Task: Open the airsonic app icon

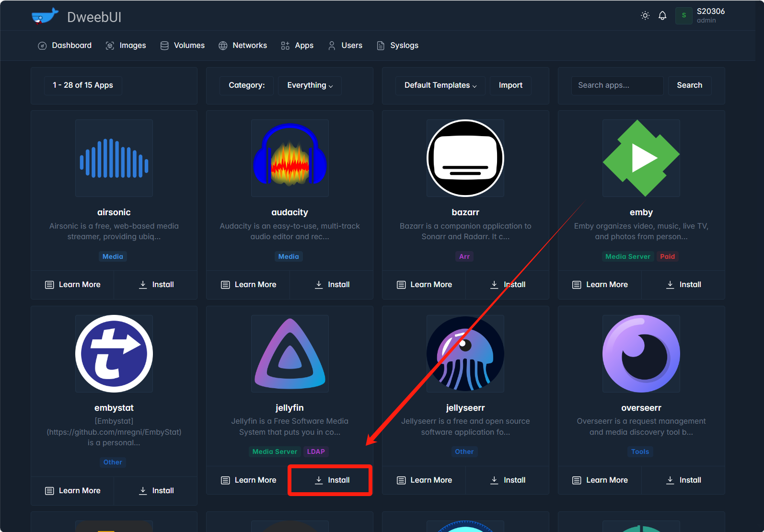Action: click(114, 158)
